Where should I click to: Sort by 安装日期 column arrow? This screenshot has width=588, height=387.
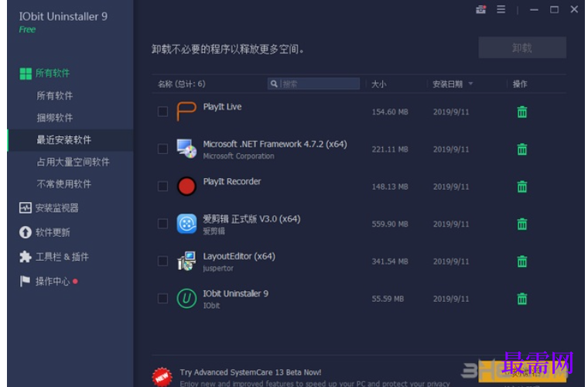point(470,84)
